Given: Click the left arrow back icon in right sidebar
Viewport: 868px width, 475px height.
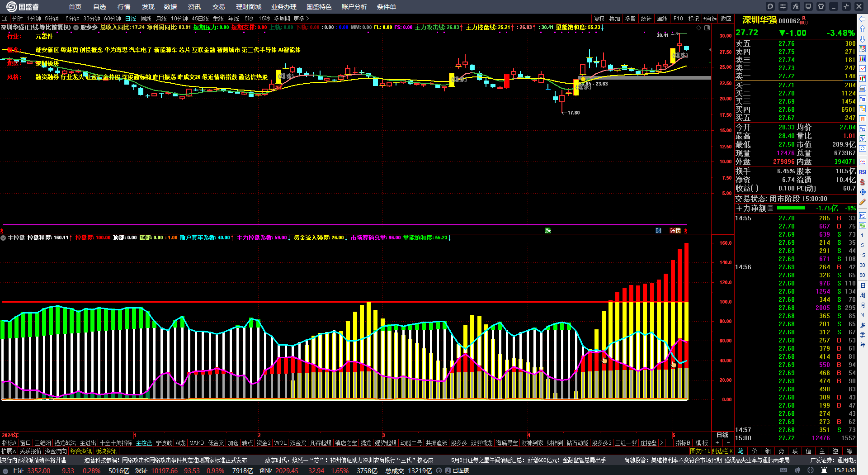Looking at the screenshot, I should point(863,19).
